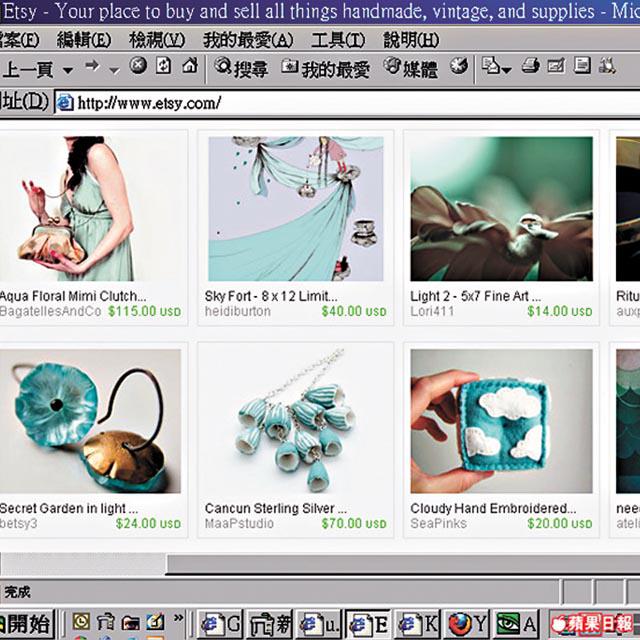The width and height of the screenshot is (640, 640).
Task: Click the 完成 status bar text
Action: pos(17,591)
